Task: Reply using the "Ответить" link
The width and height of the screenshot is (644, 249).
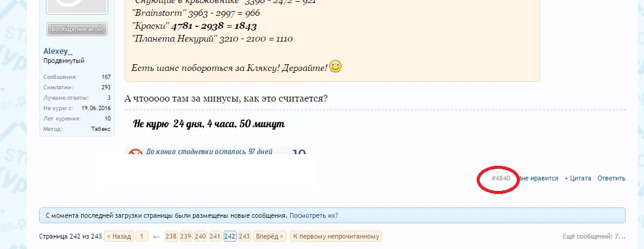Action: 612,178
